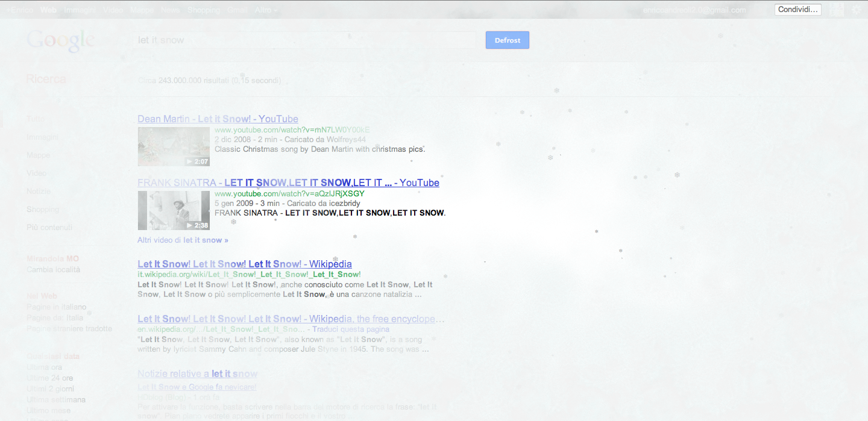
Task: Focus the 'let it snow' search box
Action: (304, 40)
